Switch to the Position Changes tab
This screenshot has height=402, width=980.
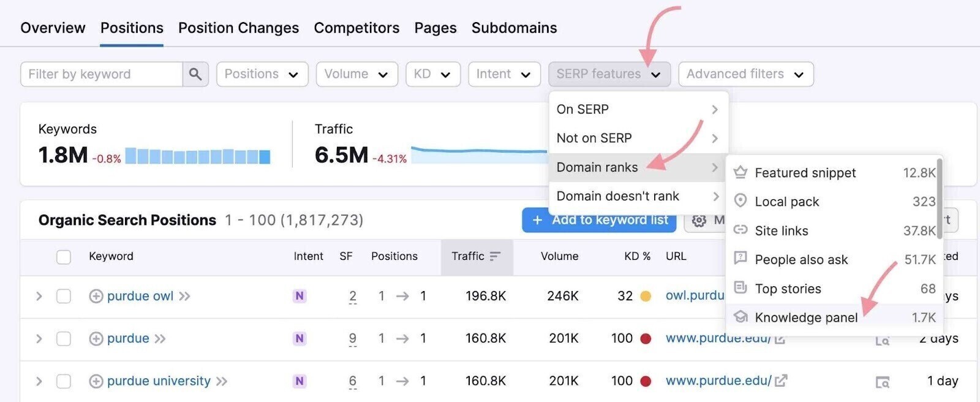click(238, 28)
